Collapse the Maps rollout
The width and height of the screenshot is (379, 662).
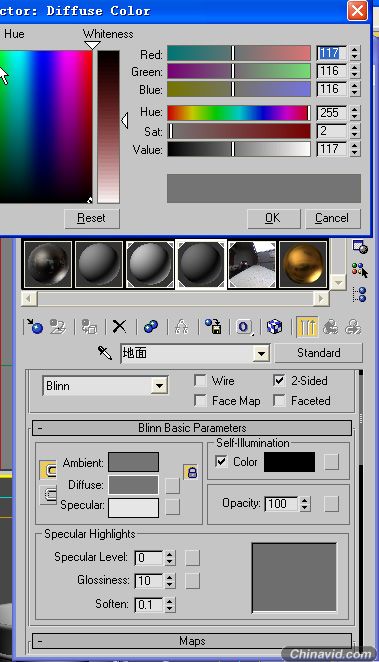(x=192, y=641)
